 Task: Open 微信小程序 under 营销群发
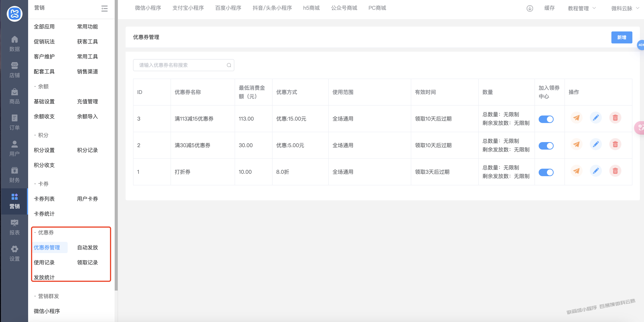pos(47,311)
